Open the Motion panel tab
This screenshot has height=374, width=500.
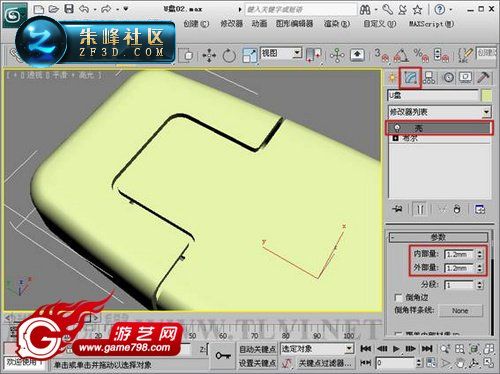448,78
